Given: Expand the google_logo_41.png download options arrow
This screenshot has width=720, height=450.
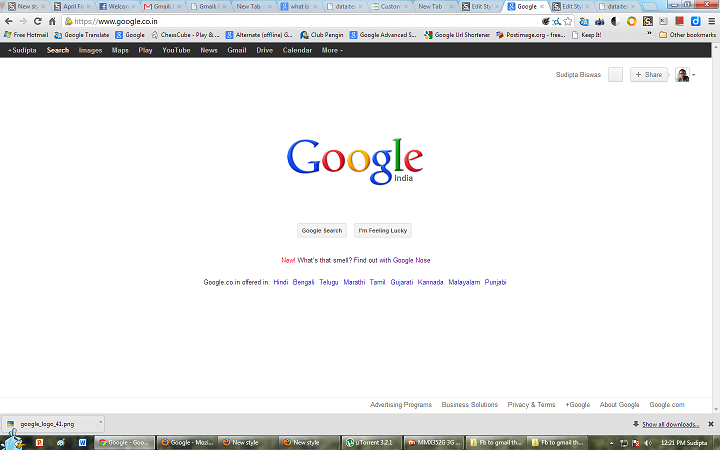Looking at the screenshot, I should point(100,422).
